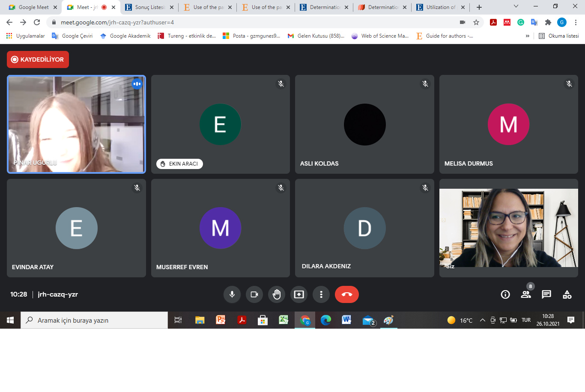
Task: Open the chat messages panel
Action: (546, 294)
